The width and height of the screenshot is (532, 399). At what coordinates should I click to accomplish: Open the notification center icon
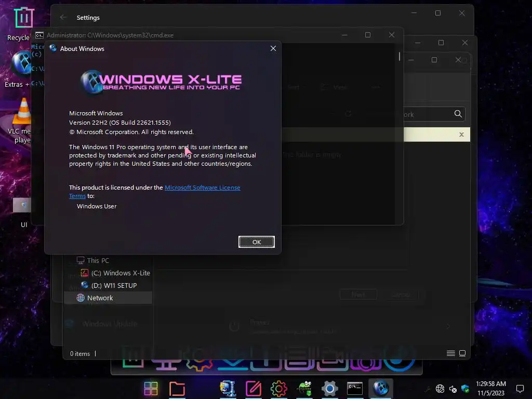click(x=520, y=389)
